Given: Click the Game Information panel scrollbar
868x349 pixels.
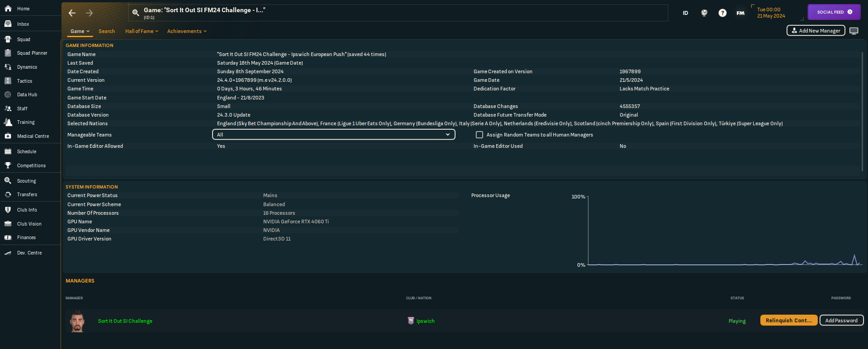Looking at the screenshot, I should (862, 111).
